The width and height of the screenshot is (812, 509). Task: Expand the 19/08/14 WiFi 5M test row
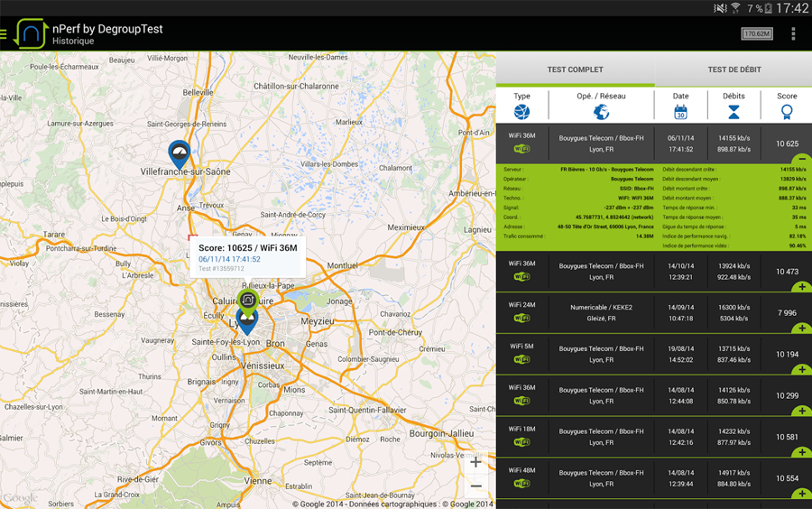[802, 370]
